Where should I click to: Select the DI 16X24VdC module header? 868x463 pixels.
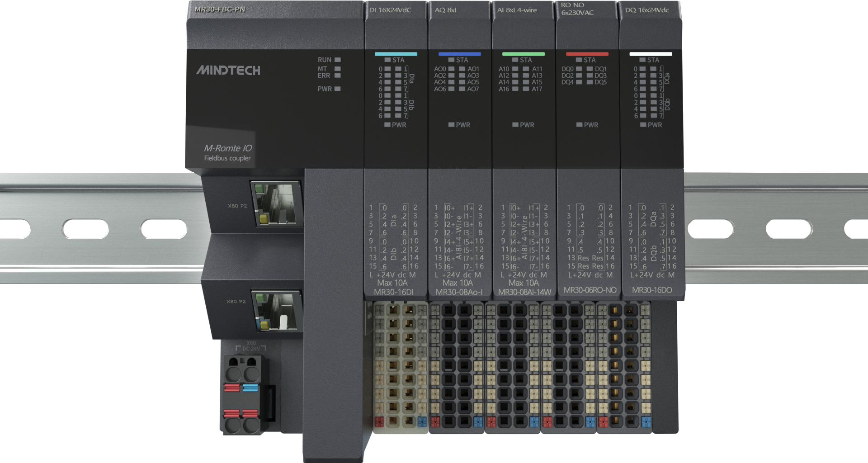coord(390,10)
